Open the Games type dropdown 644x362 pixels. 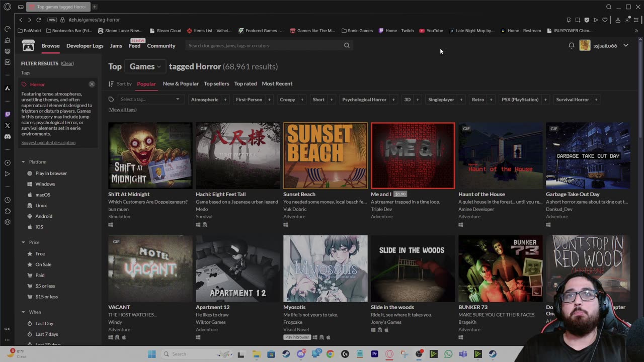pyautogui.click(x=145, y=66)
